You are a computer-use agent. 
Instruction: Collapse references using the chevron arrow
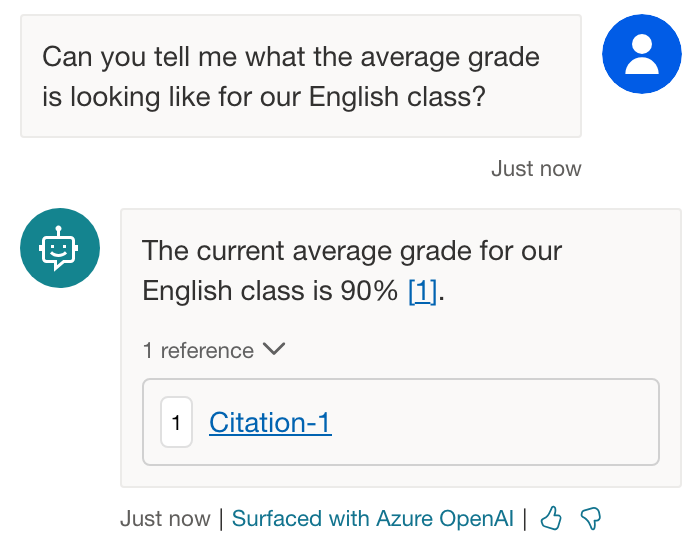[274, 350]
